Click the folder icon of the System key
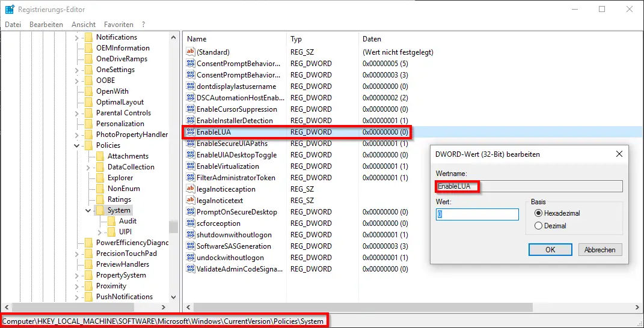This screenshot has height=328, width=644. (100, 210)
